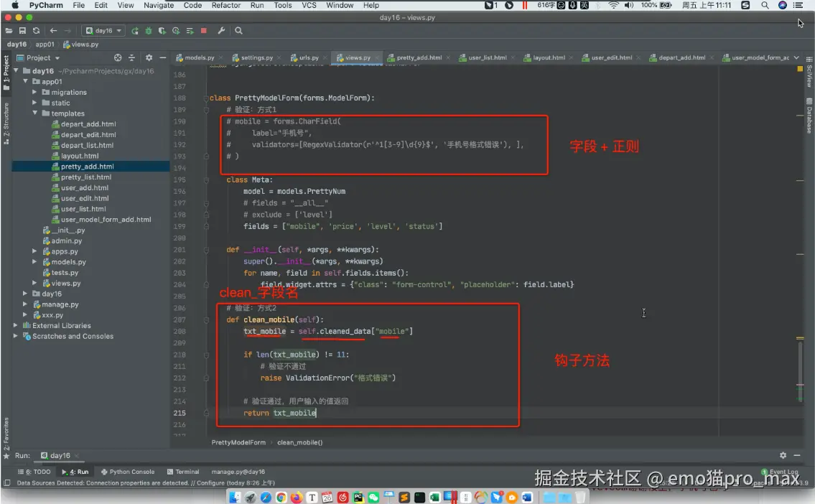Open Chrome from the Dock

point(281,498)
